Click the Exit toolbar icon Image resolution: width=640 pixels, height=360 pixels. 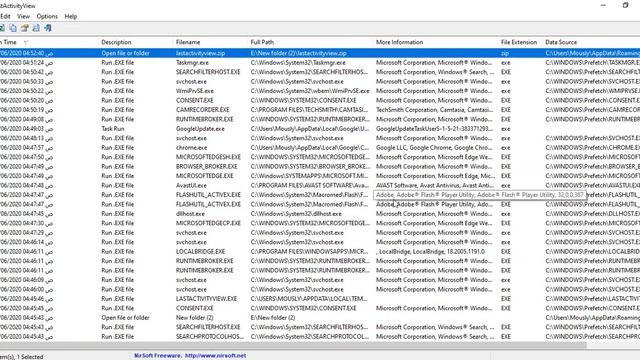(x=48, y=28)
